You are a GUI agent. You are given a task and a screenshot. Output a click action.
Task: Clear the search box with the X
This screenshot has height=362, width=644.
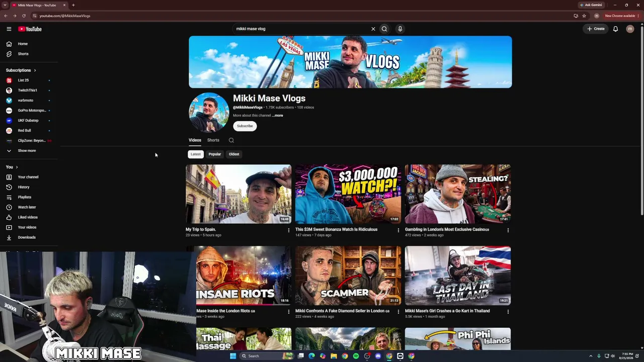[373, 29]
